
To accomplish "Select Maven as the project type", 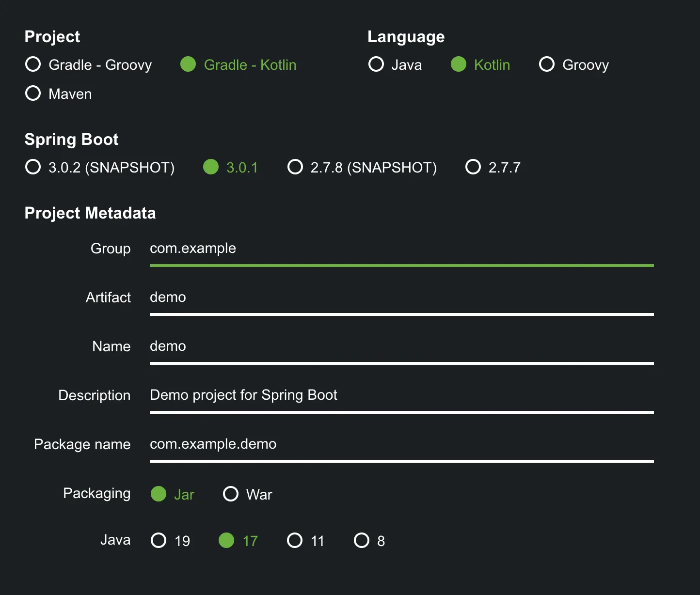I will coord(33,94).
